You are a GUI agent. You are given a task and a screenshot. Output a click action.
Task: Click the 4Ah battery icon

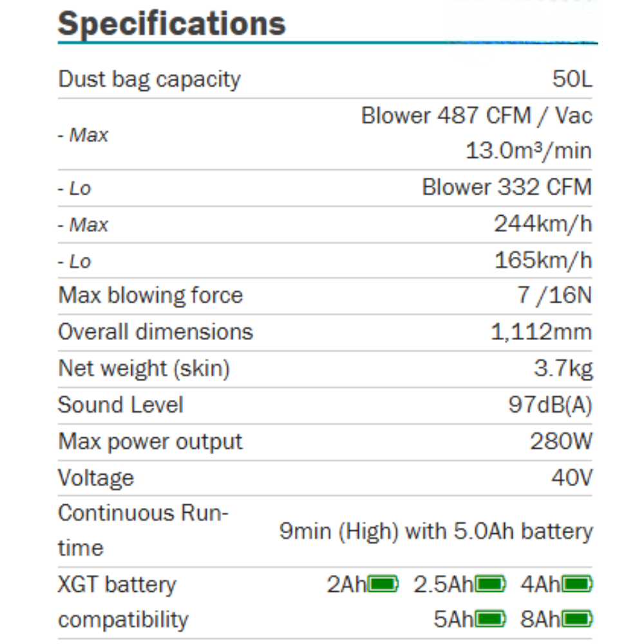576,585
